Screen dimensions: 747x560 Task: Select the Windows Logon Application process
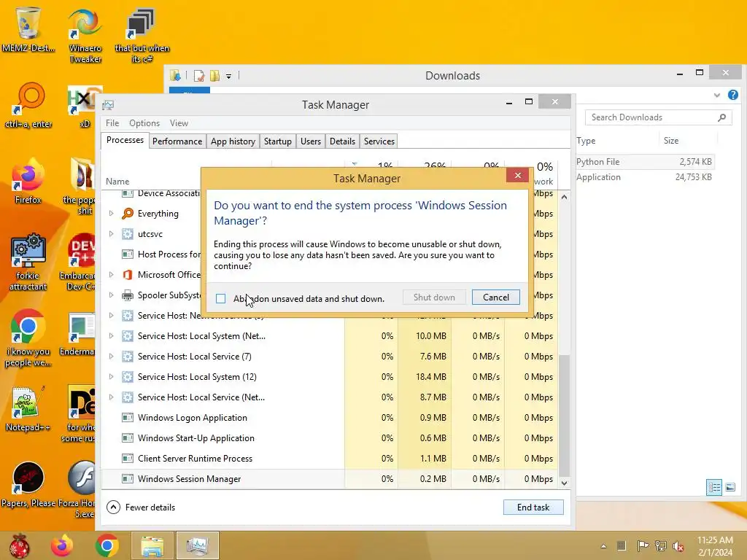click(329, 418)
